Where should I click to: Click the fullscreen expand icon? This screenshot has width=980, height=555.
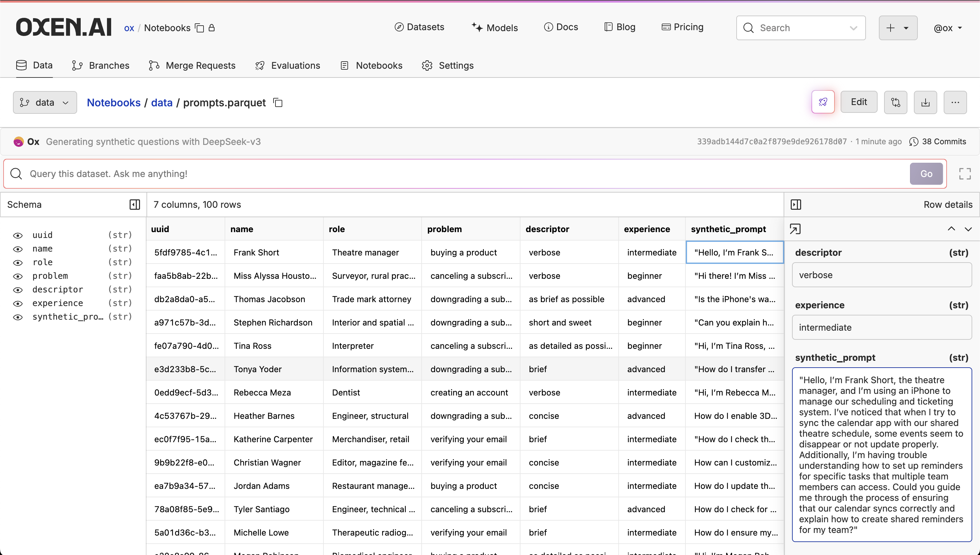[965, 174]
